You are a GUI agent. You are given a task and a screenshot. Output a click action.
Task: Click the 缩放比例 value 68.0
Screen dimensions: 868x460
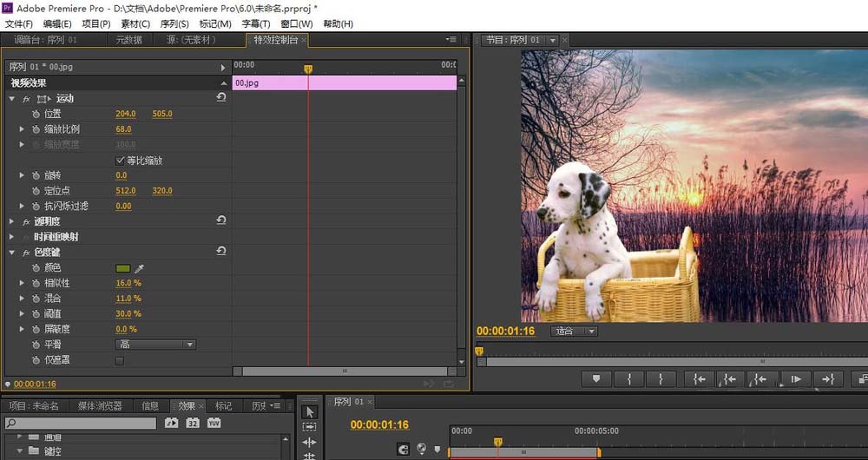click(122, 129)
